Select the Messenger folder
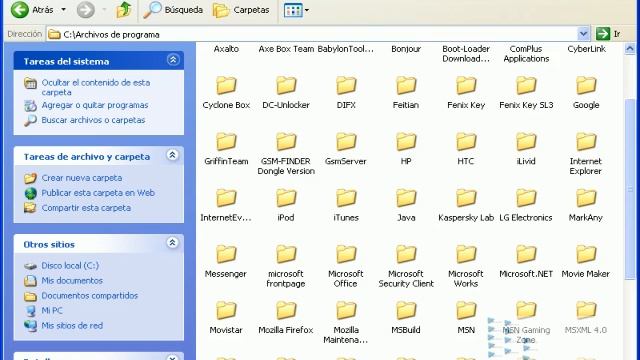Image resolution: width=640 pixels, height=360 pixels. pyautogui.click(x=226, y=262)
